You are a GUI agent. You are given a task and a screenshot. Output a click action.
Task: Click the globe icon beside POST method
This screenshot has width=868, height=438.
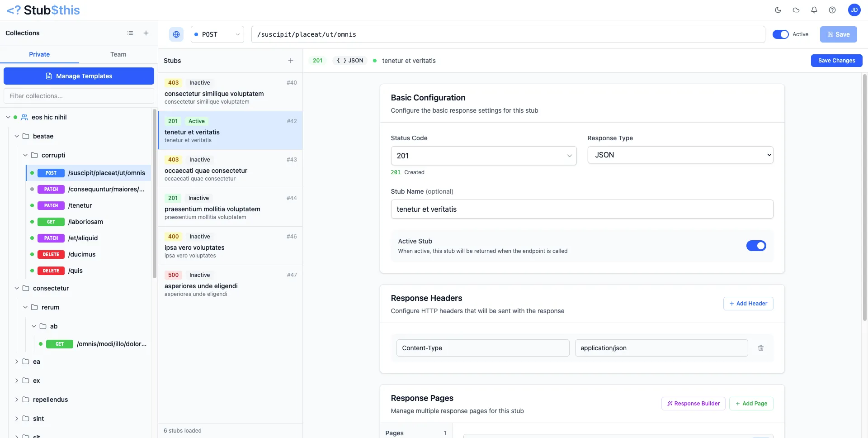pyautogui.click(x=176, y=34)
